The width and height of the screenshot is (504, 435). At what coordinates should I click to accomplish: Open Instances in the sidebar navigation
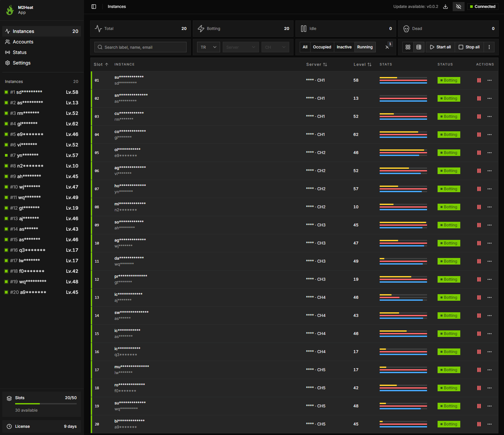(x=42, y=31)
